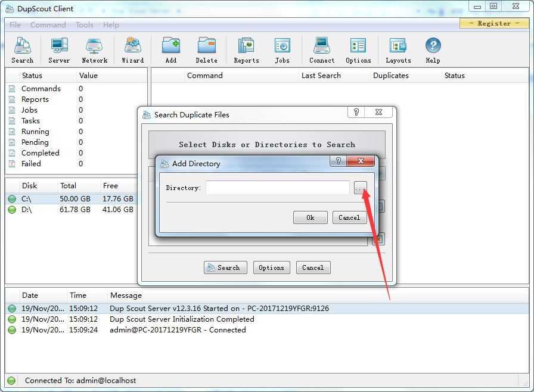
Task: Open the Jobs toolbar icon
Action: pos(282,50)
